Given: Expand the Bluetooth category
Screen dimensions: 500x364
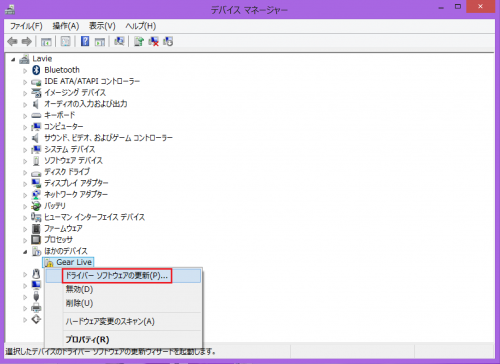Looking at the screenshot, I should click(25, 71).
